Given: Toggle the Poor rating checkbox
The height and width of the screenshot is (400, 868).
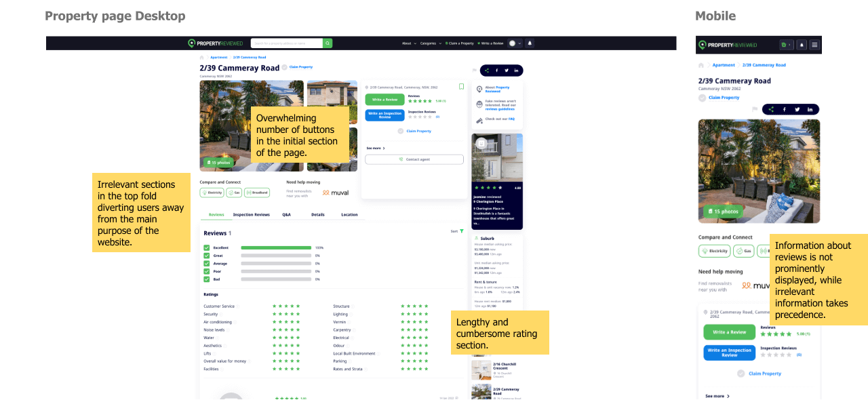Looking at the screenshot, I should (207, 271).
